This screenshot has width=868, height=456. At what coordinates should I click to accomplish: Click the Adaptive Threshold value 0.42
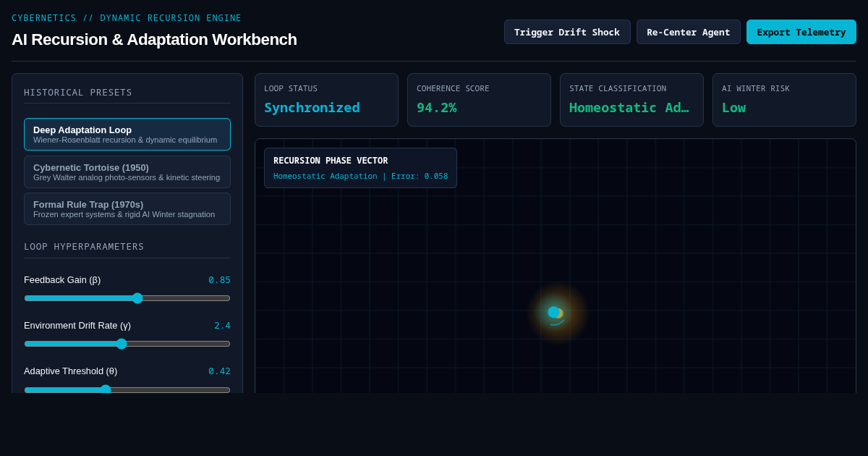click(x=219, y=371)
